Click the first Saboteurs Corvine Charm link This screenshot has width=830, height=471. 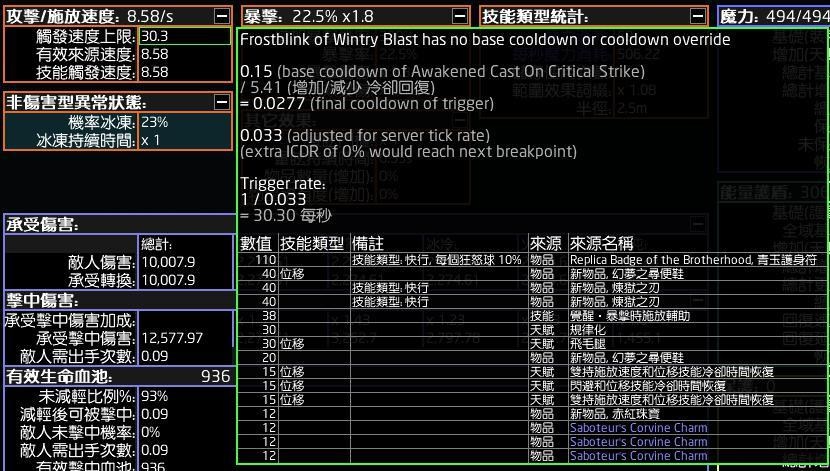coord(638,427)
